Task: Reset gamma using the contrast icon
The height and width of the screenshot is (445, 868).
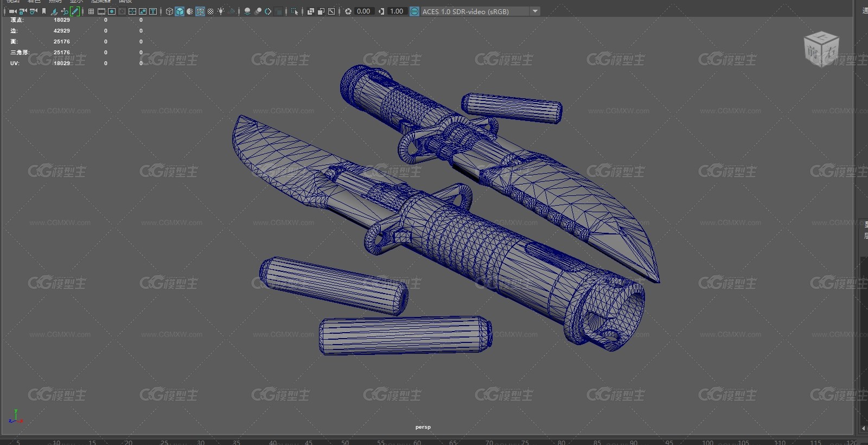Action: pos(381,11)
